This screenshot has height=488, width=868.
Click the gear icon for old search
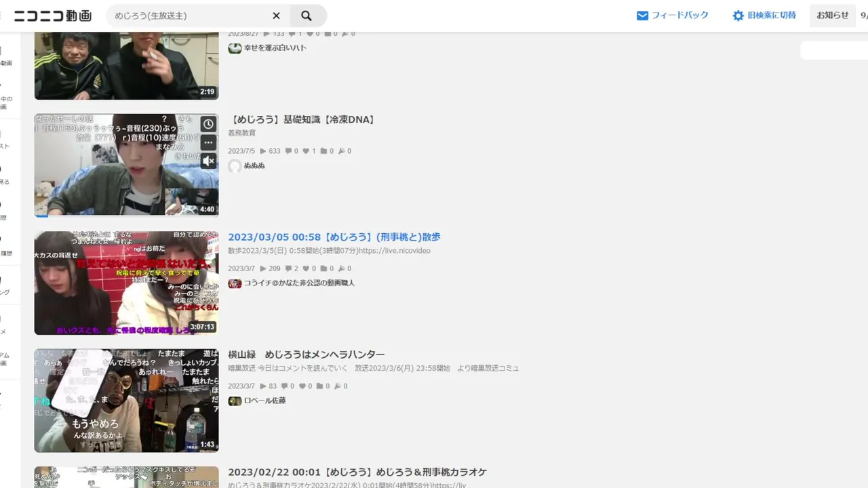pos(738,16)
